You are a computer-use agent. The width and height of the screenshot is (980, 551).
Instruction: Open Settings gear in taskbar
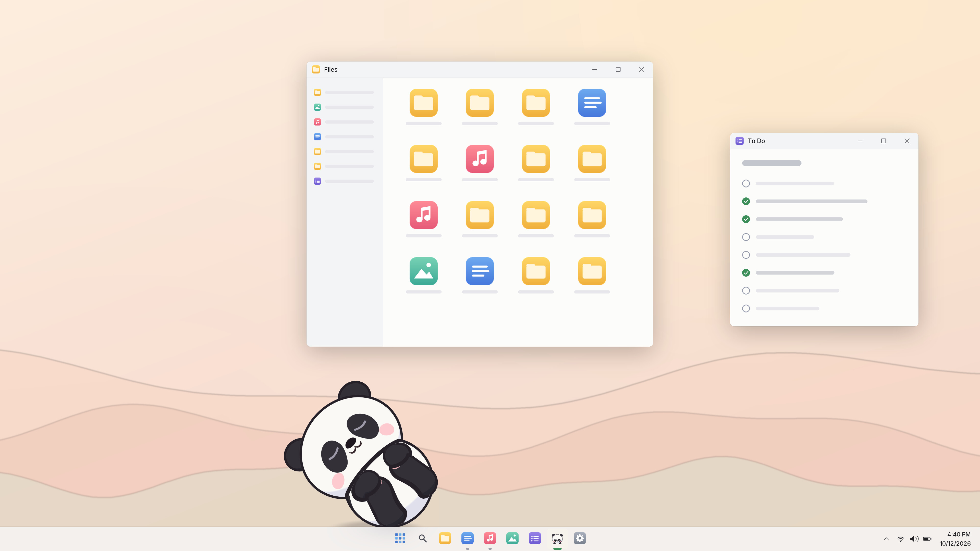[580, 539]
